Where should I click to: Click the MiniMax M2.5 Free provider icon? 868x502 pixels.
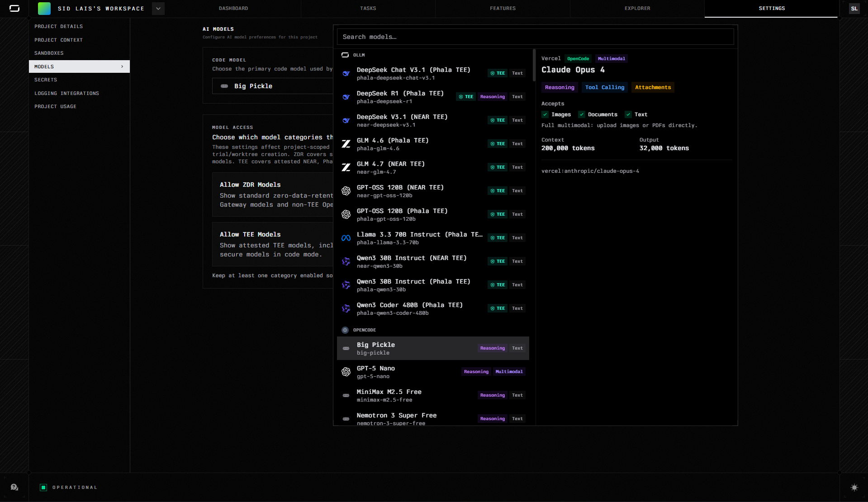(x=346, y=395)
